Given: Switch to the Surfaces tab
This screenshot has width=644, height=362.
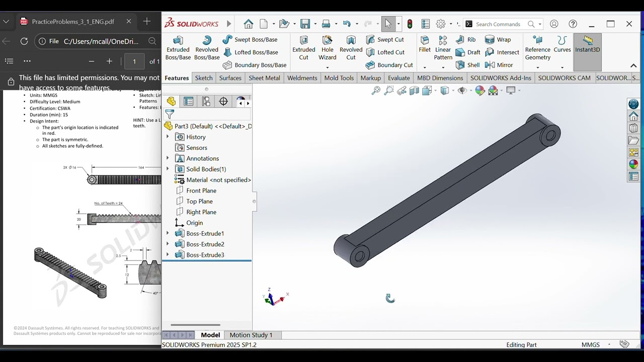Looking at the screenshot, I should point(230,78).
